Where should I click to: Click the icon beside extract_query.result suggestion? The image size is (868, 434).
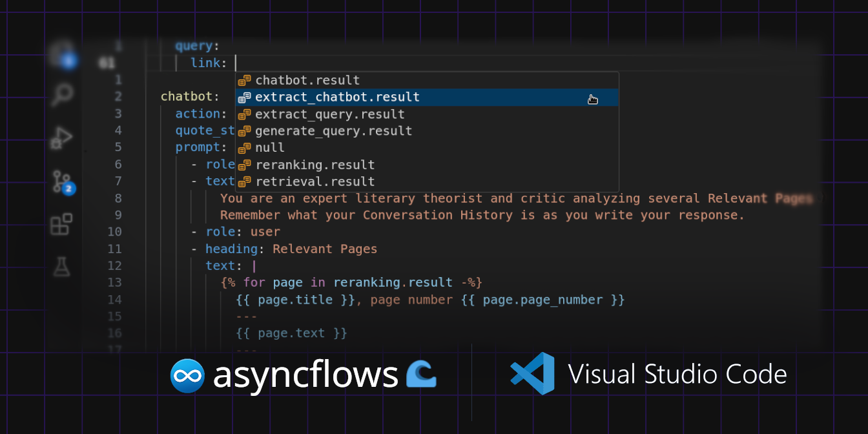click(244, 114)
